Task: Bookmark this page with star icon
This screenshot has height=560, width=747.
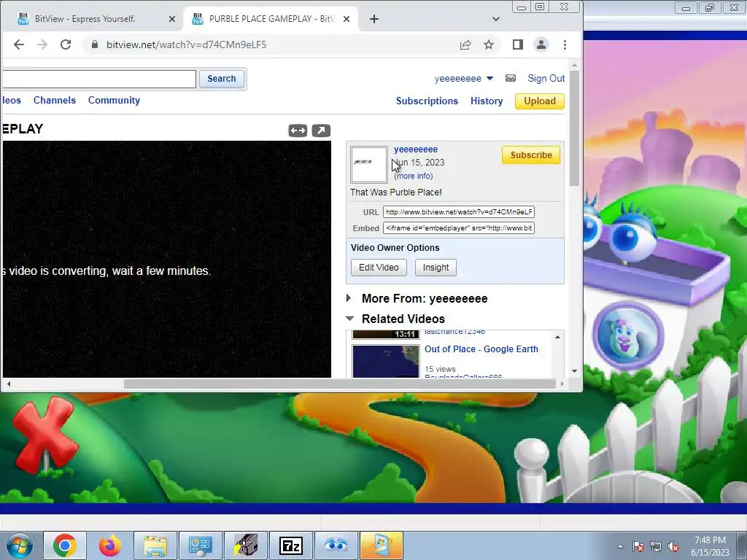Action: pos(489,44)
